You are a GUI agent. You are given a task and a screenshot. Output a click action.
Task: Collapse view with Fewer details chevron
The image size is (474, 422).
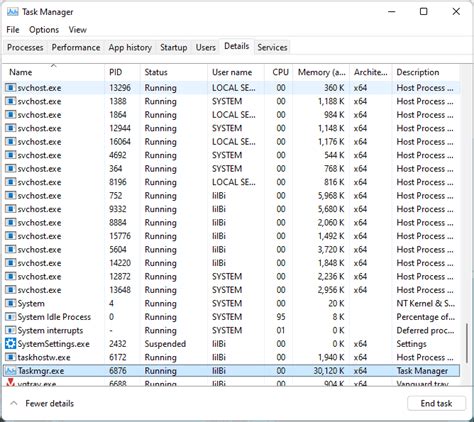coord(14,403)
